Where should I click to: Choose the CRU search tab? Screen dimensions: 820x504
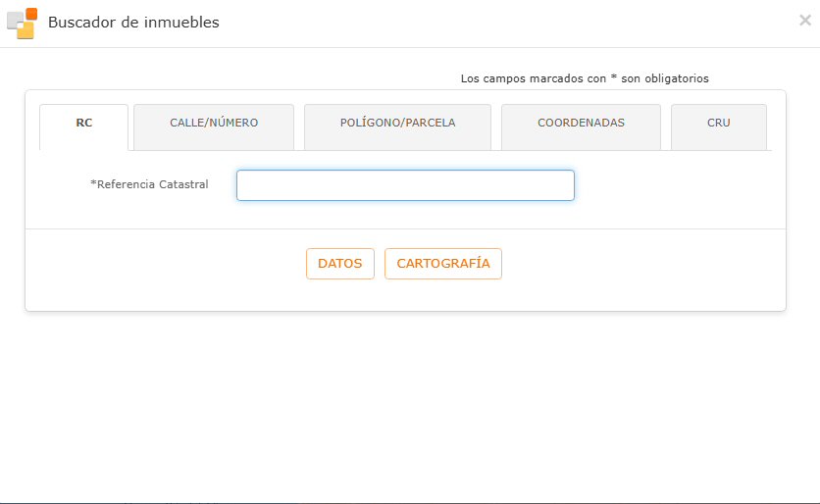click(x=718, y=124)
